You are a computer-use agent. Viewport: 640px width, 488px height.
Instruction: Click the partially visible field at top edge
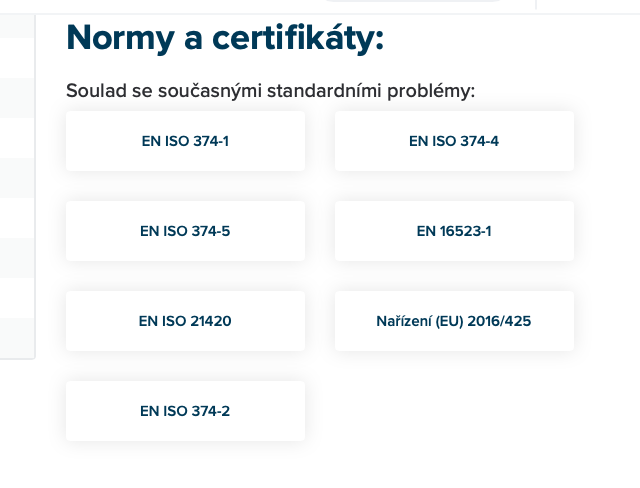[430, 4]
